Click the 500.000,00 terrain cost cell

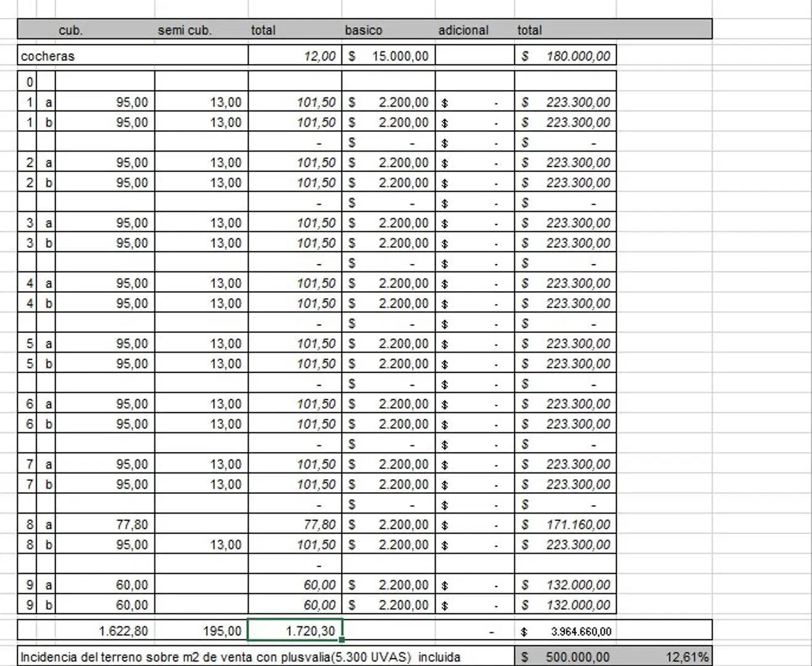coord(565,657)
